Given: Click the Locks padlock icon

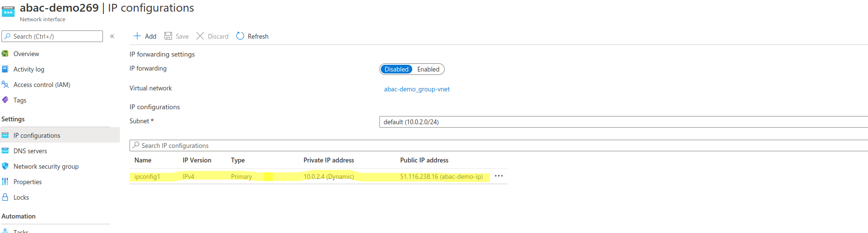Looking at the screenshot, I should click(5, 197).
